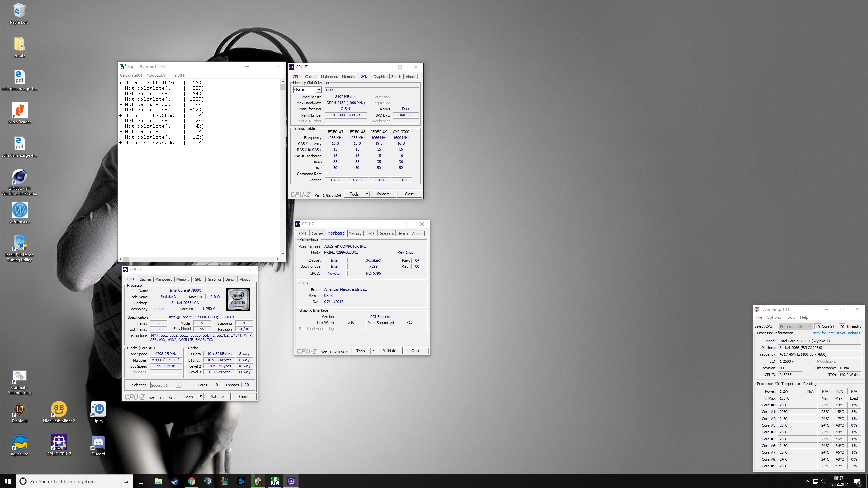Click the Cortana microphone icon
Viewport: 868px width, 488px height.
click(126, 481)
